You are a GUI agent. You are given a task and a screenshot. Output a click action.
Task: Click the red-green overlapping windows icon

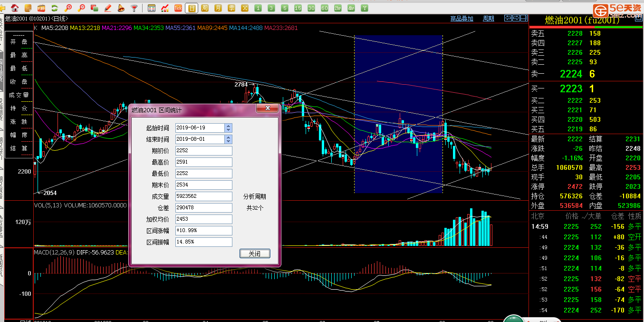pos(95,8)
